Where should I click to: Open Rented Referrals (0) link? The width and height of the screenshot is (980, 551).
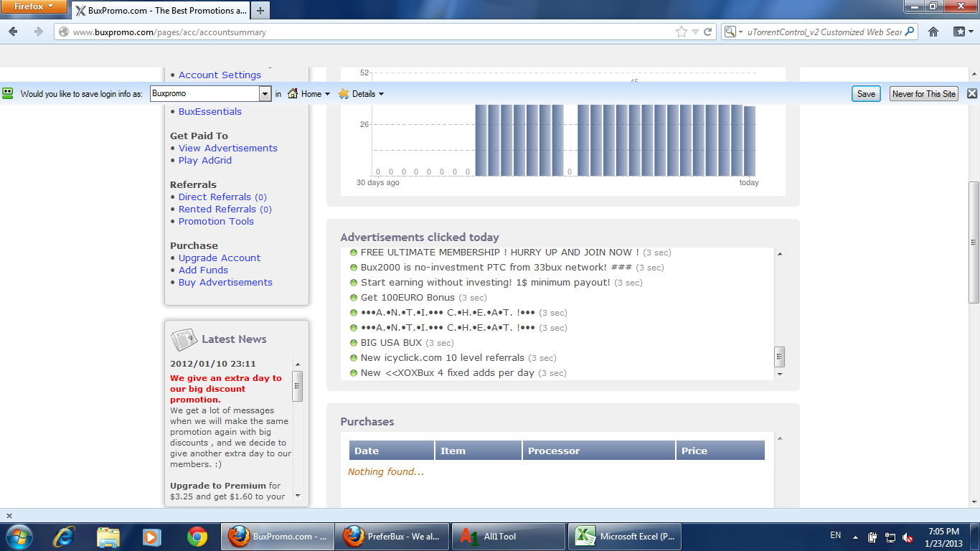pyautogui.click(x=225, y=209)
